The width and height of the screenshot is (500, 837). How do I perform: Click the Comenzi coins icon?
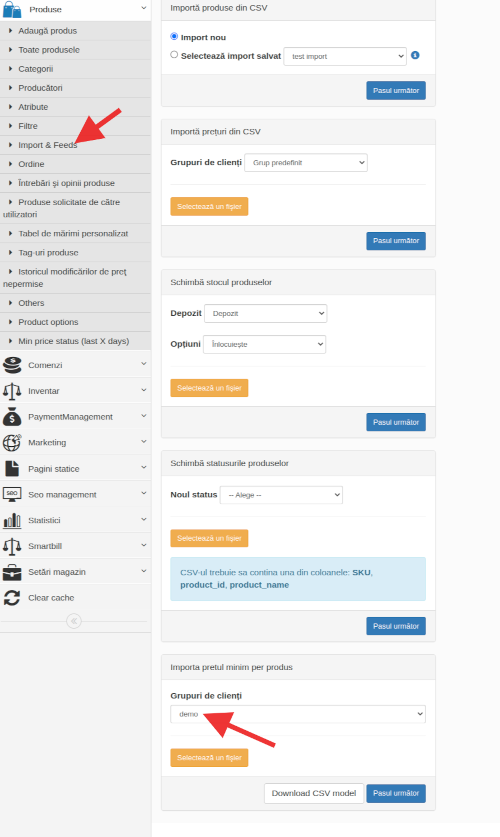(x=12, y=365)
